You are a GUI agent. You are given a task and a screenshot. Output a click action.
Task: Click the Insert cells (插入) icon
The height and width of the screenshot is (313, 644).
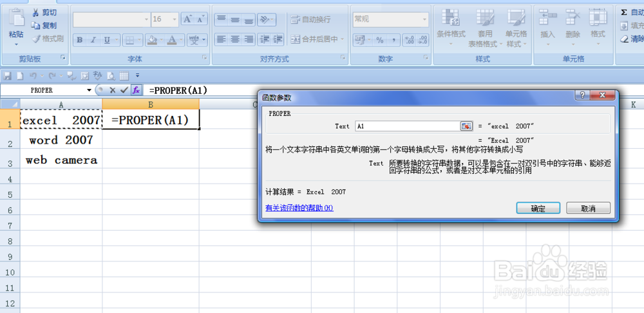tap(547, 17)
